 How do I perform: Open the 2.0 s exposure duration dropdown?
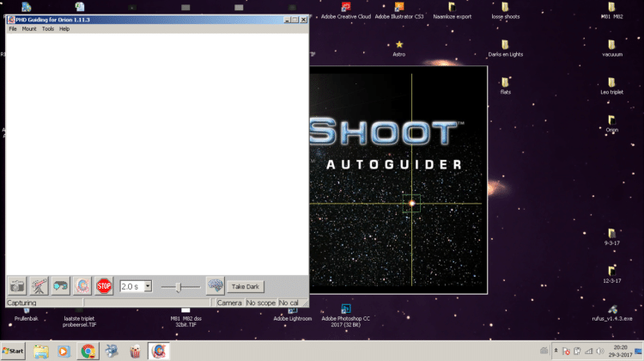click(x=148, y=286)
